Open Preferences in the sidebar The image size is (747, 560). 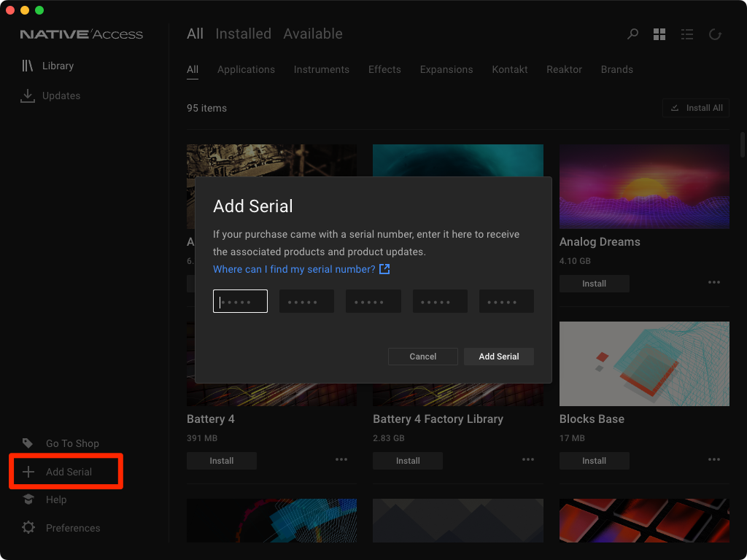[61, 528]
